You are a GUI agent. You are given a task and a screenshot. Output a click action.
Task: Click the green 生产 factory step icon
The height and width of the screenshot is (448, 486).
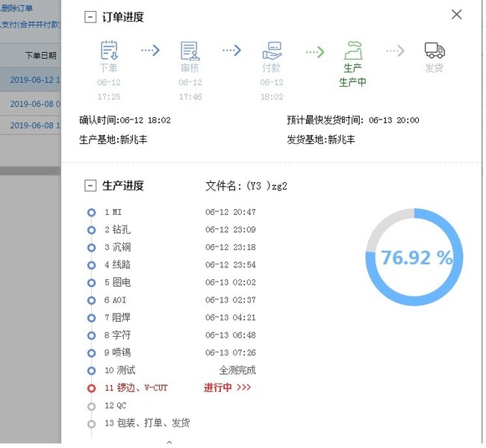352,51
